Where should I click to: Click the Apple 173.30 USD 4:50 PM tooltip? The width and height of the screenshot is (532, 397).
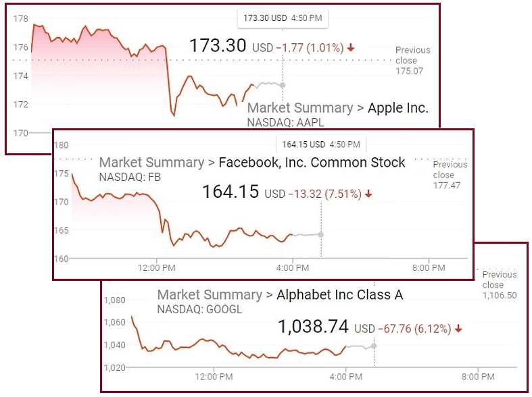283,18
